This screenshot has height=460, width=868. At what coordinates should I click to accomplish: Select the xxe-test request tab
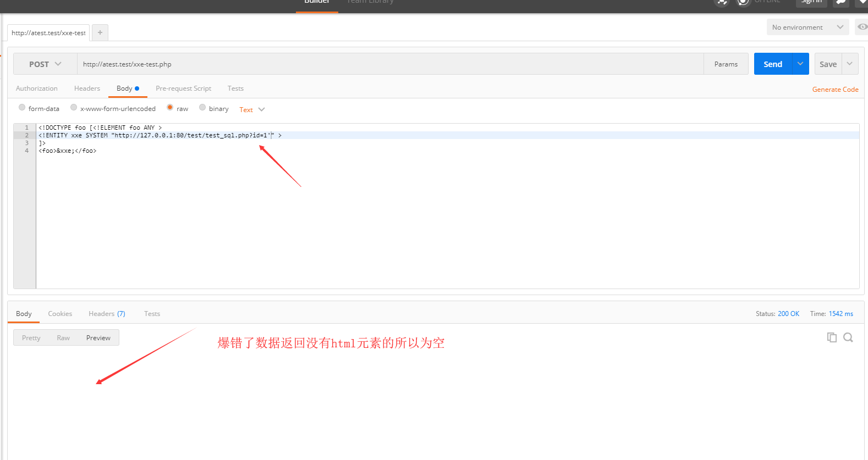click(48, 33)
